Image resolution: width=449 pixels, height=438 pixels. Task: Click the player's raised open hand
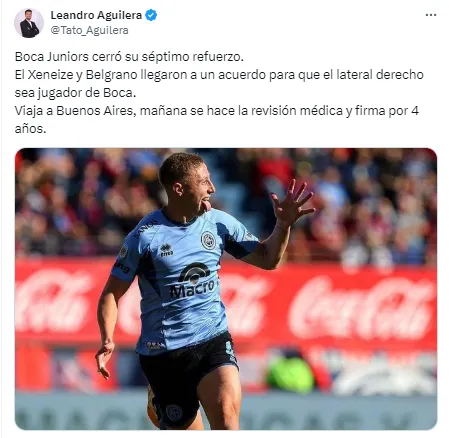[292, 202]
